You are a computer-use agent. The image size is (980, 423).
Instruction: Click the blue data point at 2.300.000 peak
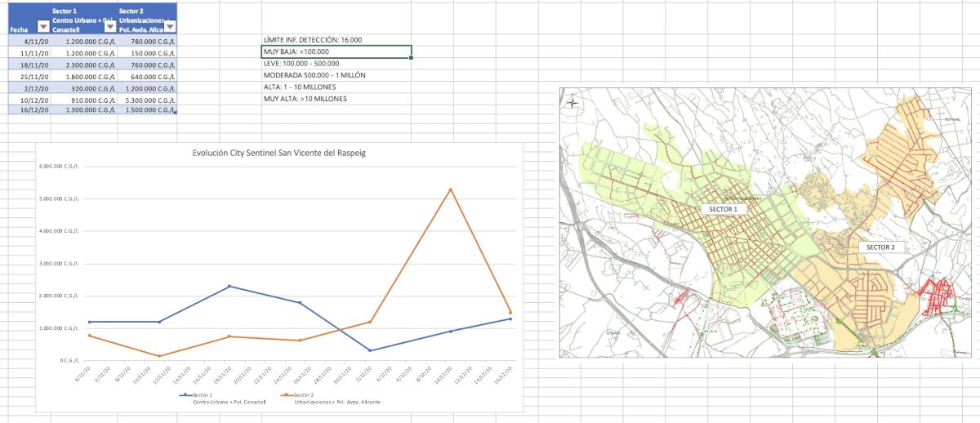point(229,286)
